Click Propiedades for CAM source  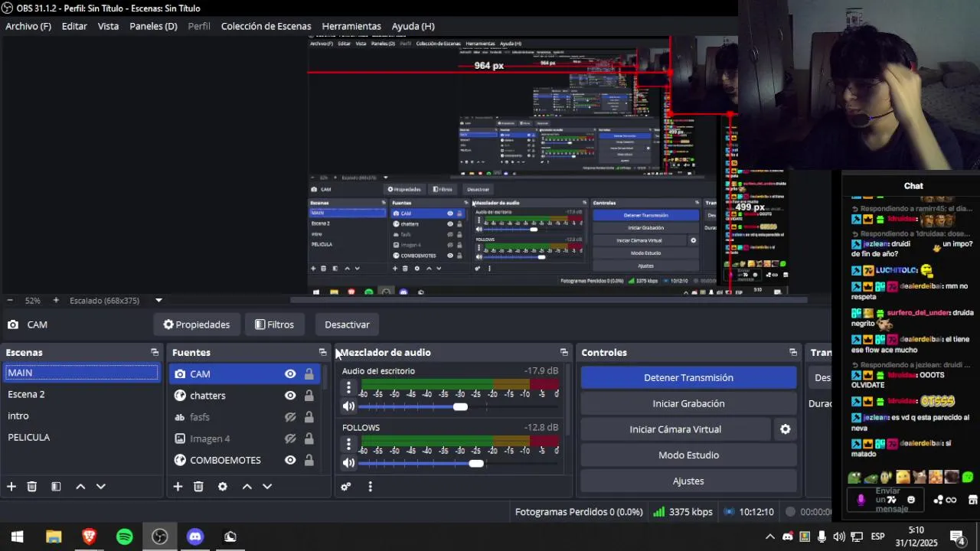(197, 324)
